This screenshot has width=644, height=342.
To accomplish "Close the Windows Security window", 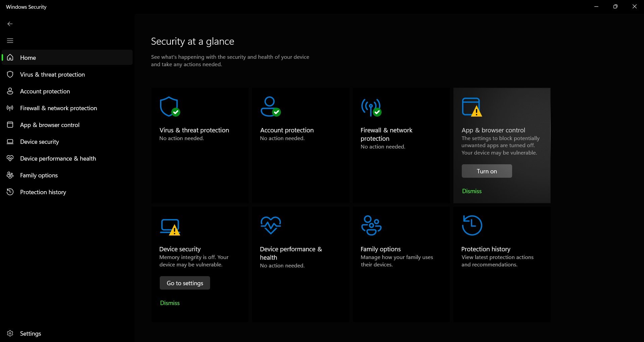I will click(x=634, y=7).
